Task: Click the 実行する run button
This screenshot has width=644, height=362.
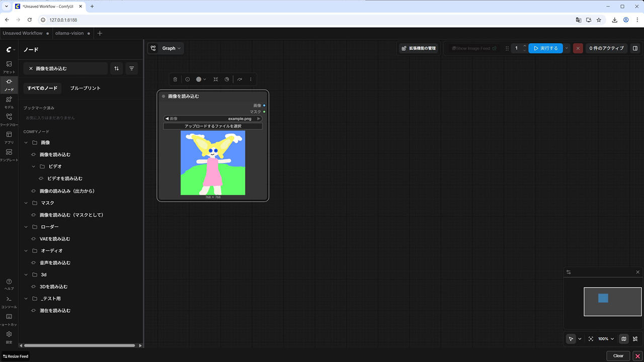Action: tap(545, 48)
